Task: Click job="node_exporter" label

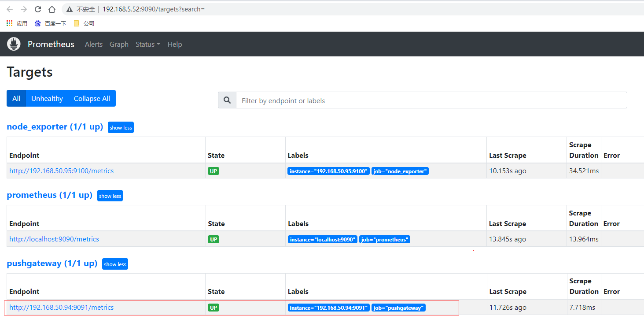Action: click(400, 171)
